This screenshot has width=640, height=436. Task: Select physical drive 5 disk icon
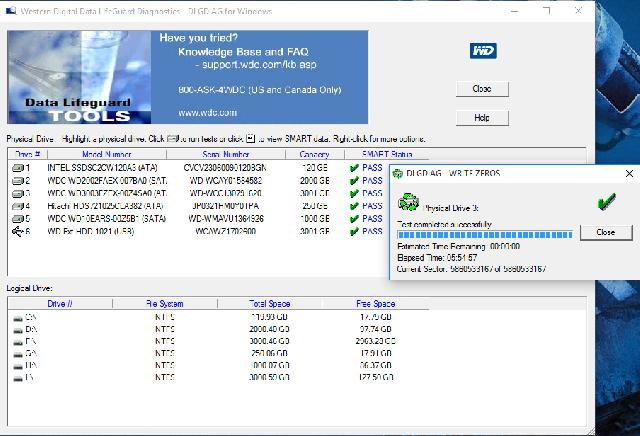tap(18, 219)
